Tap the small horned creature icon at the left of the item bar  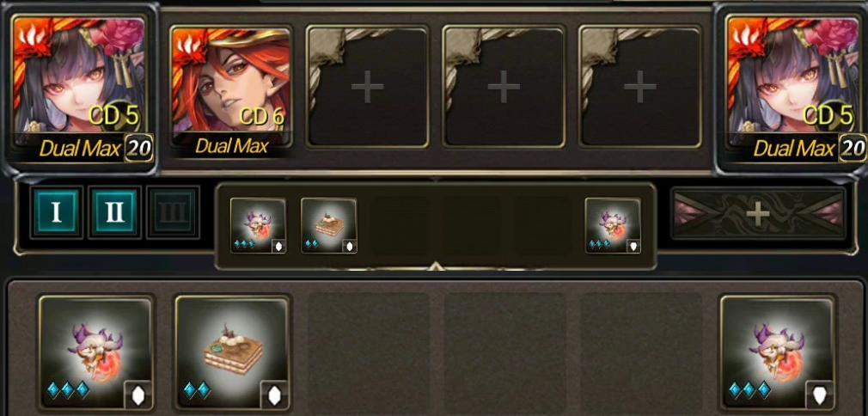tap(258, 226)
